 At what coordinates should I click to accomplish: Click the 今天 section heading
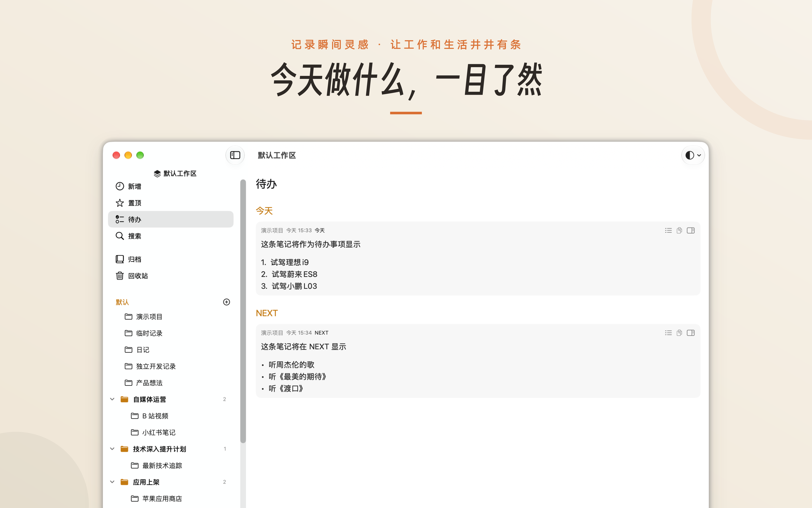tap(264, 211)
